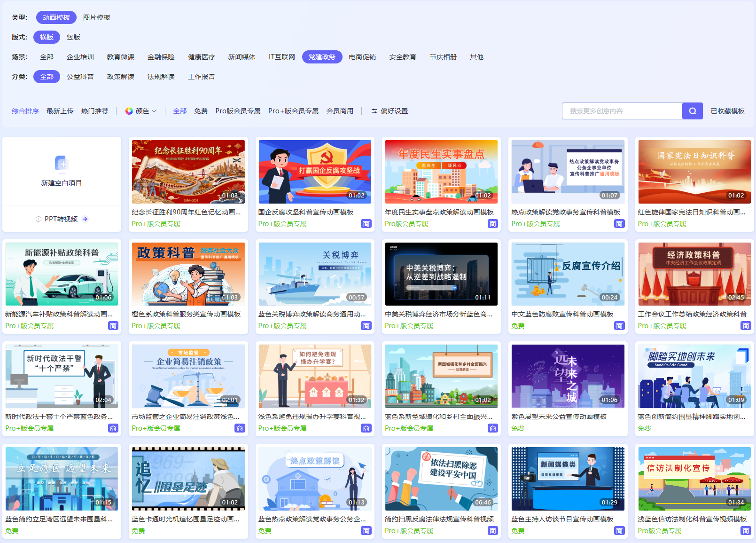Sort templates by 最新上传

pyautogui.click(x=60, y=111)
